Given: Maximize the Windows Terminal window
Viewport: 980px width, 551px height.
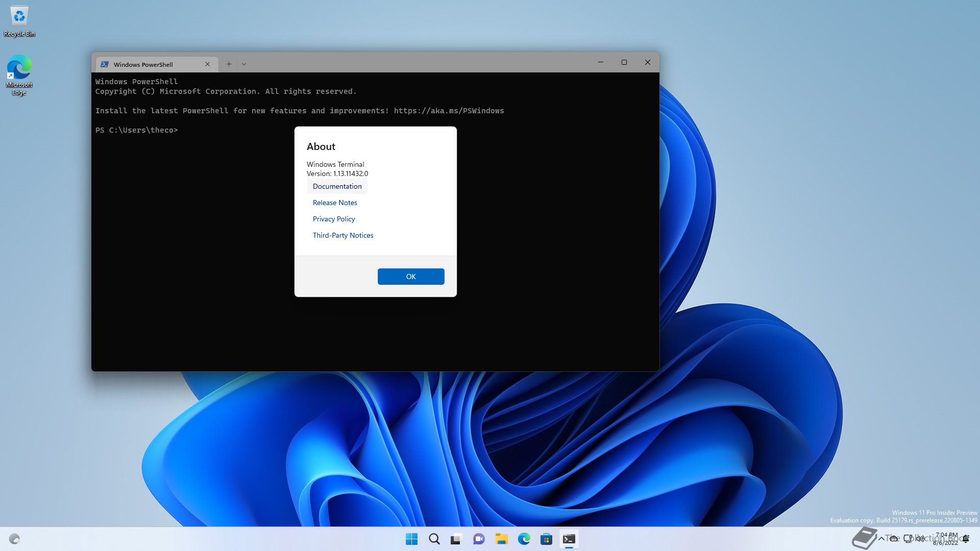Looking at the screenshot, I should (x=624, y=62).
